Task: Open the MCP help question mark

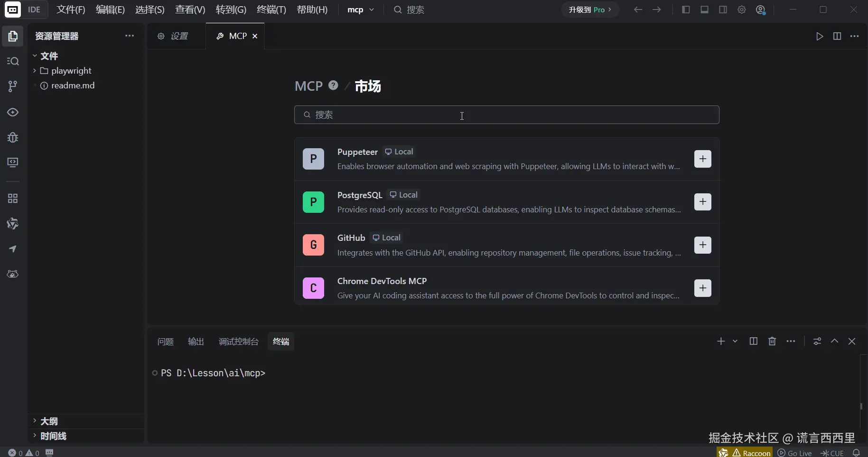Action: pos(334,86)
